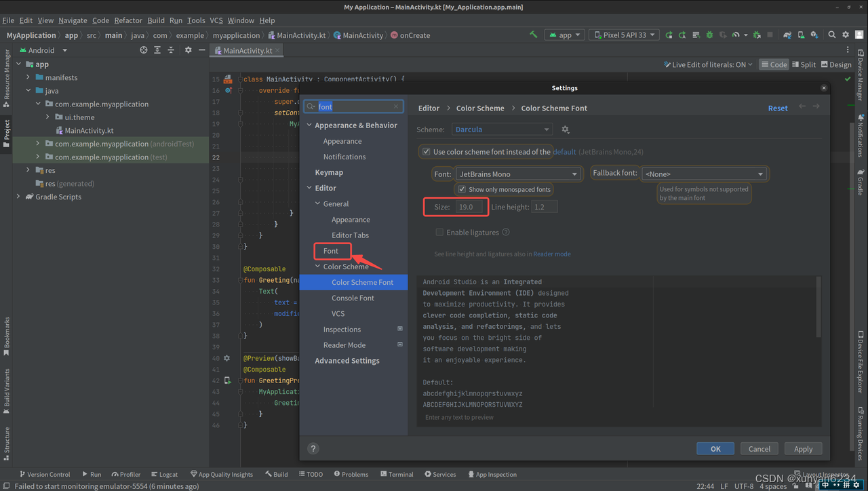Toggle Show only monospaced fonts checkbox
The height and width of the screenshot is (491, 868).
click(x=462, y=189)
